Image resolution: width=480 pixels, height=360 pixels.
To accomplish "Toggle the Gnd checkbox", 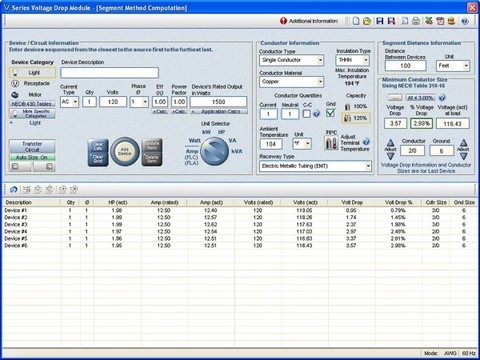I will (x=330, y=113).
